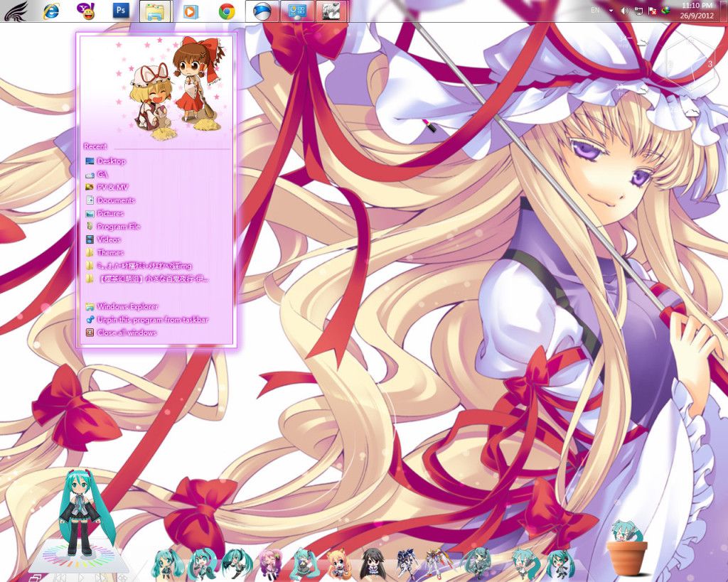The height and width of the screenshot is (582, 728).
Task: Show hidden tray icons arrow
Action: 611,11
